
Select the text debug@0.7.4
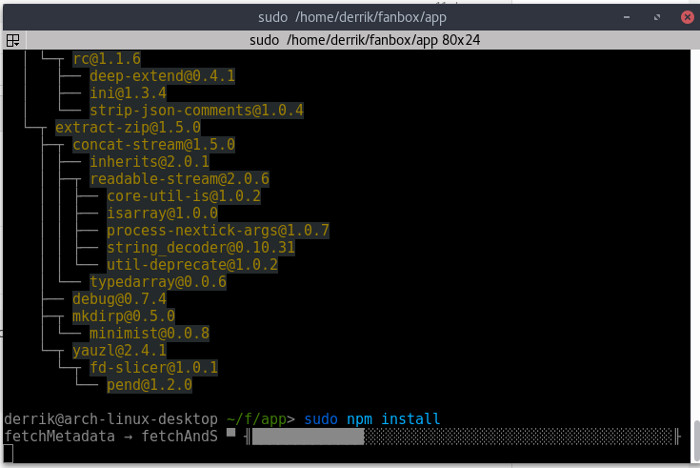pyautogui.click(x=119, y=299)
